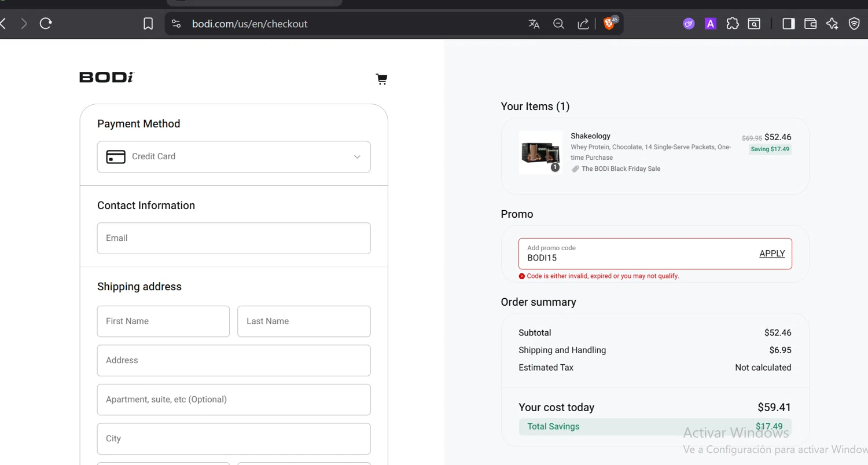
Task: Click the $59.41 cost today amount
Action: (774, 408)
